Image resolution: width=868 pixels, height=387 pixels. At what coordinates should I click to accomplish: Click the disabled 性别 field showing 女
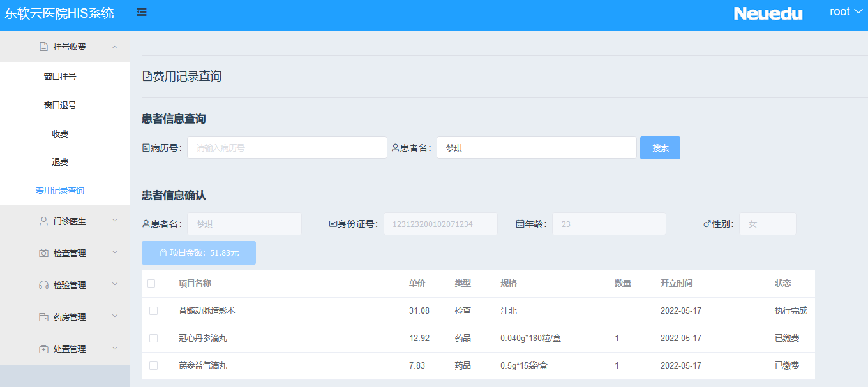[768, 224]
